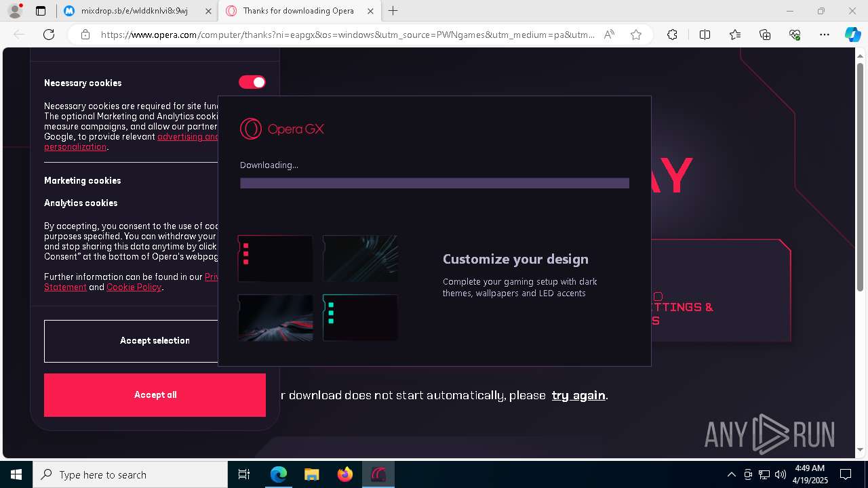This screenshot has width=868, height=488.
Task: Click the Accept all button
Action: coord(155,395)
